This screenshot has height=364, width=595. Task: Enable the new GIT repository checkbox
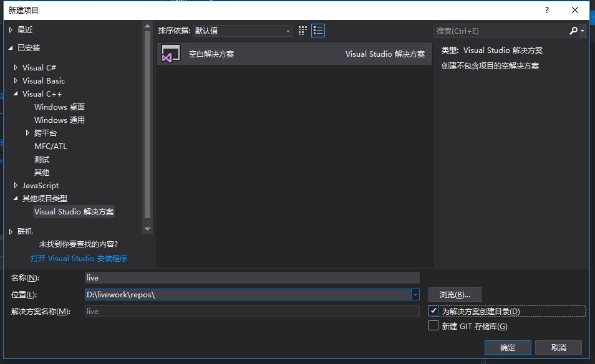point(433,326)
